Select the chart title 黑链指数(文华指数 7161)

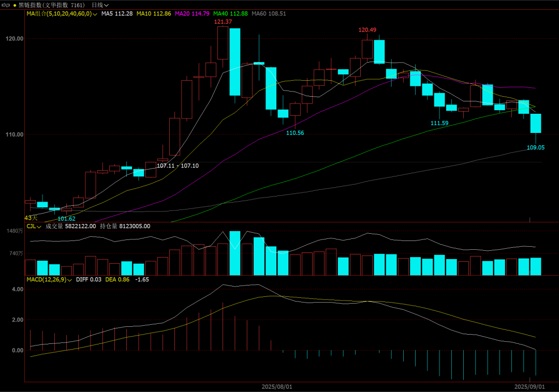[52, 5]
